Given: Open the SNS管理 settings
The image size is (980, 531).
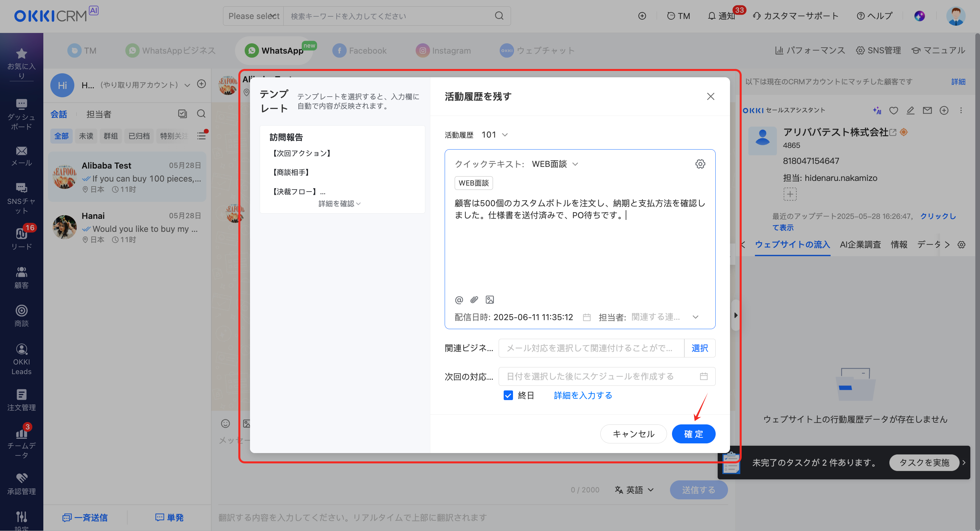Looking at the screenshot, I should click(x=878, y=50).
